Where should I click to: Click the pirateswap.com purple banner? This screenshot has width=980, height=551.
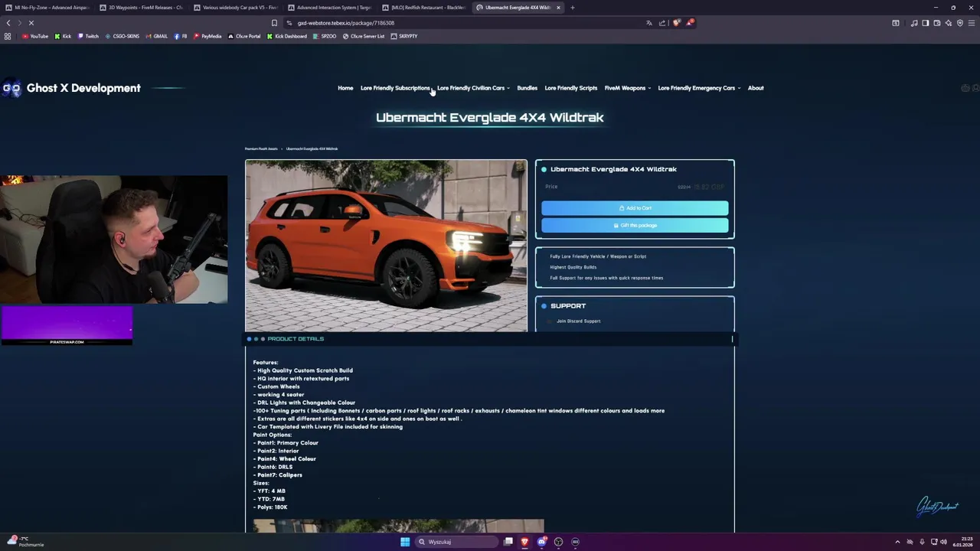(67, 326)
